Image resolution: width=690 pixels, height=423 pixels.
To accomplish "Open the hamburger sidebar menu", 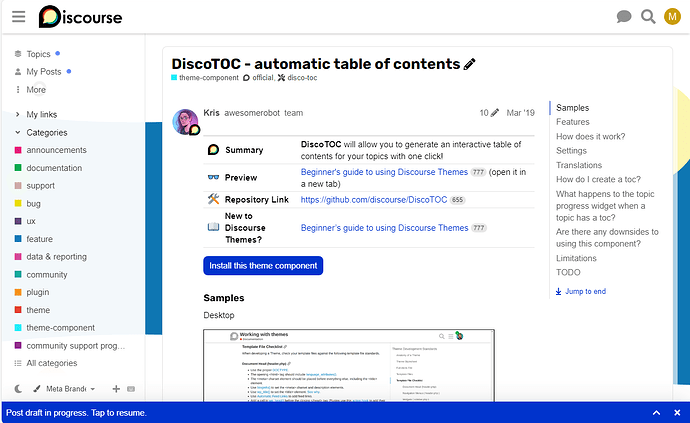I will (x=18, y=17).
